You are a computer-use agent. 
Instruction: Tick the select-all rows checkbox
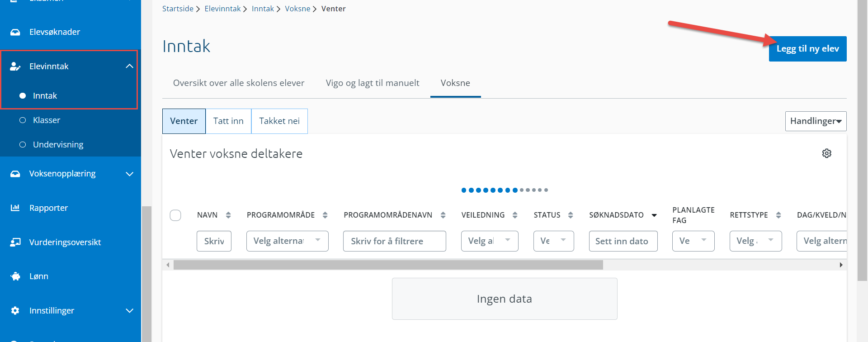click(175, 215)
